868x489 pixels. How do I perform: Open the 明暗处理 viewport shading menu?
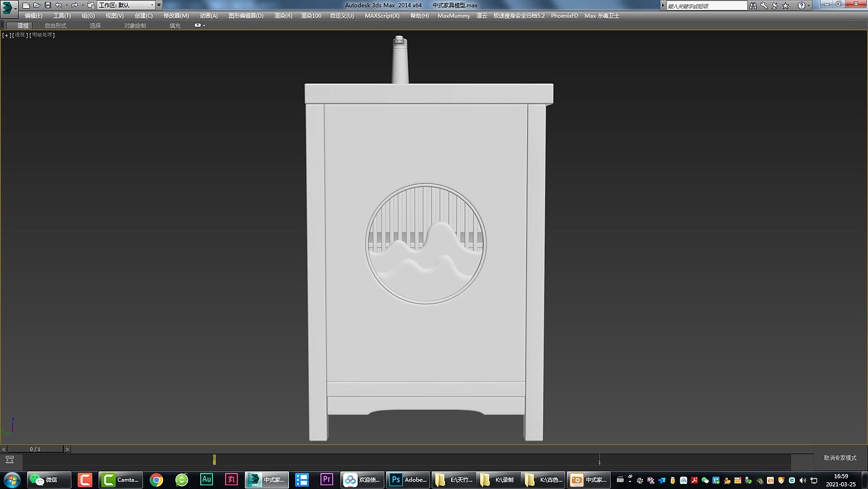(43, 35)
